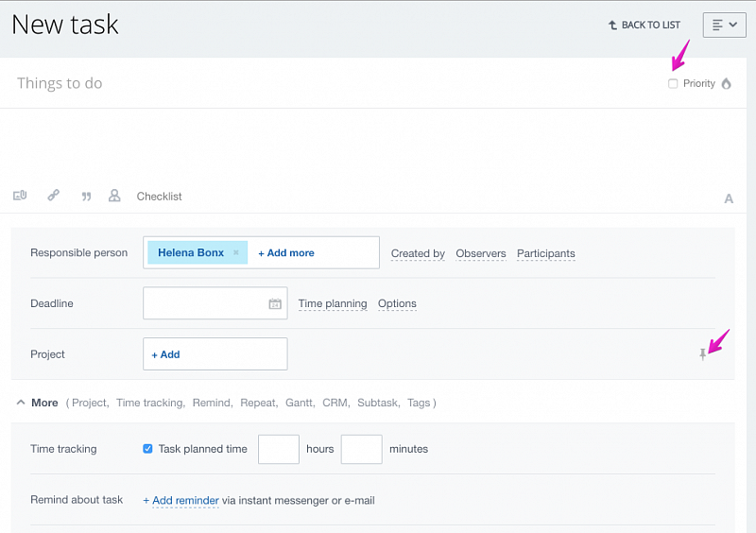Click the quote icon in editor toolbar

(x=86, y=197)
